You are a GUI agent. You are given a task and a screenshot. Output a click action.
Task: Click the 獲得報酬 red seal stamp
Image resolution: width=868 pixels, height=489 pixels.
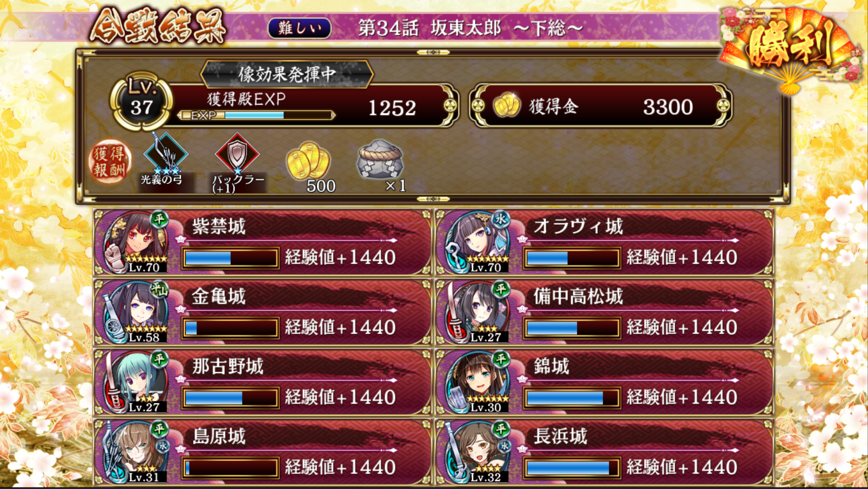click(x=110, y=162)
